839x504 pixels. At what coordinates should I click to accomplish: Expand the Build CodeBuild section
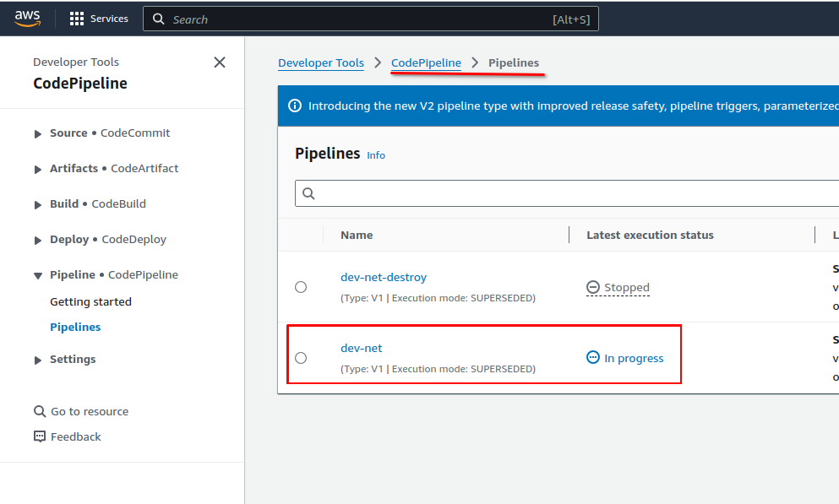pyautogui.click(x=37, y=204)
